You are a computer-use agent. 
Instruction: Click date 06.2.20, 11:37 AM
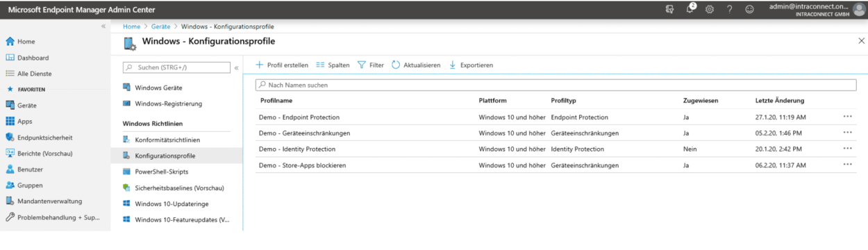coord(781,165)
